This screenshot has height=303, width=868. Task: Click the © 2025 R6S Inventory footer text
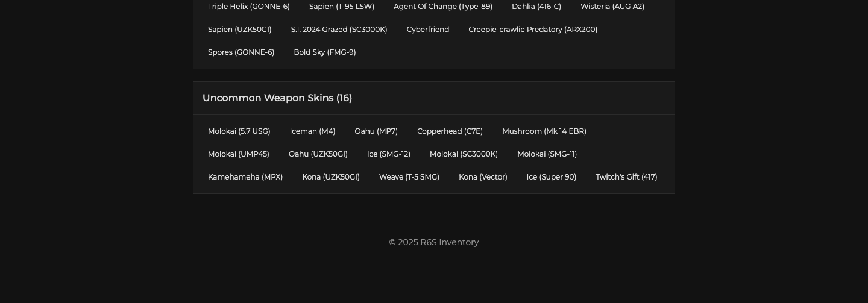[x=433, y=242]
